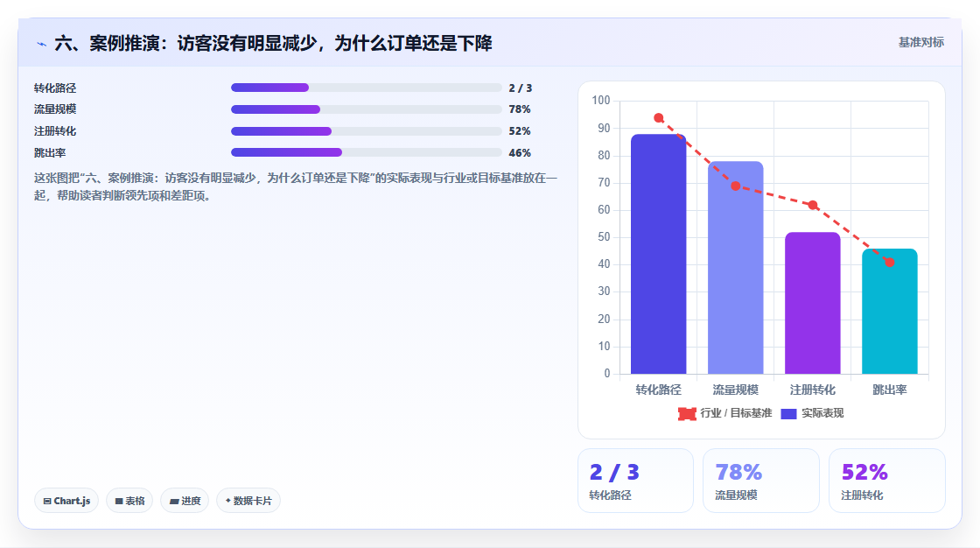Click the 转化路径 bar in the chart
This screenshot has width=980, height=548.
658,254
